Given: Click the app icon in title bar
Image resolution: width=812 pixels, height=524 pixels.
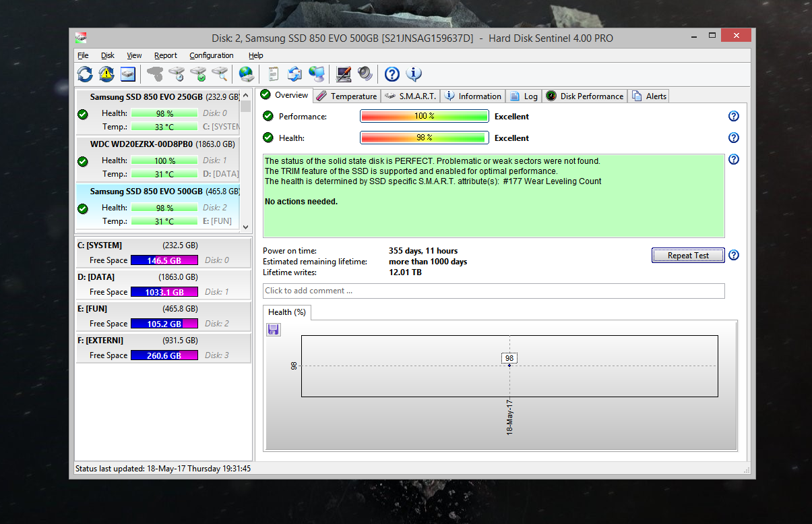Looking at the screenshot, I should click(x=80, y=38).
